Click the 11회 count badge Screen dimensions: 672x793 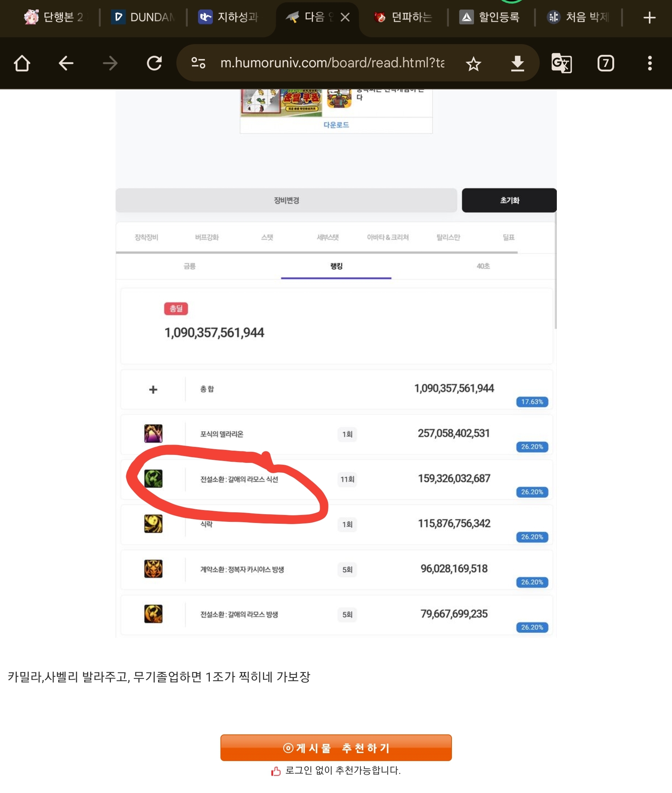347,479
